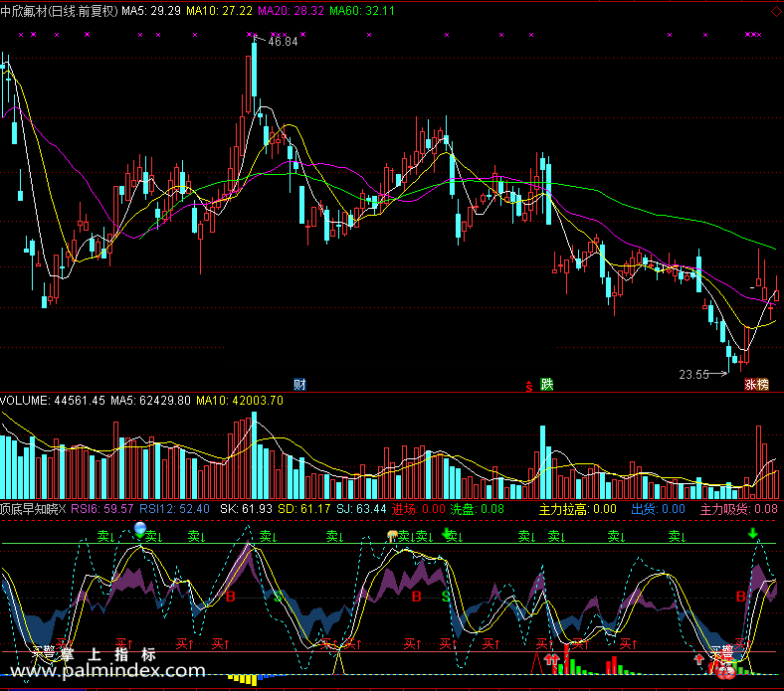Click the leftmost red B signal in indicator
The width and height of the screenshot is (784, 691).
tap(231, 597)
